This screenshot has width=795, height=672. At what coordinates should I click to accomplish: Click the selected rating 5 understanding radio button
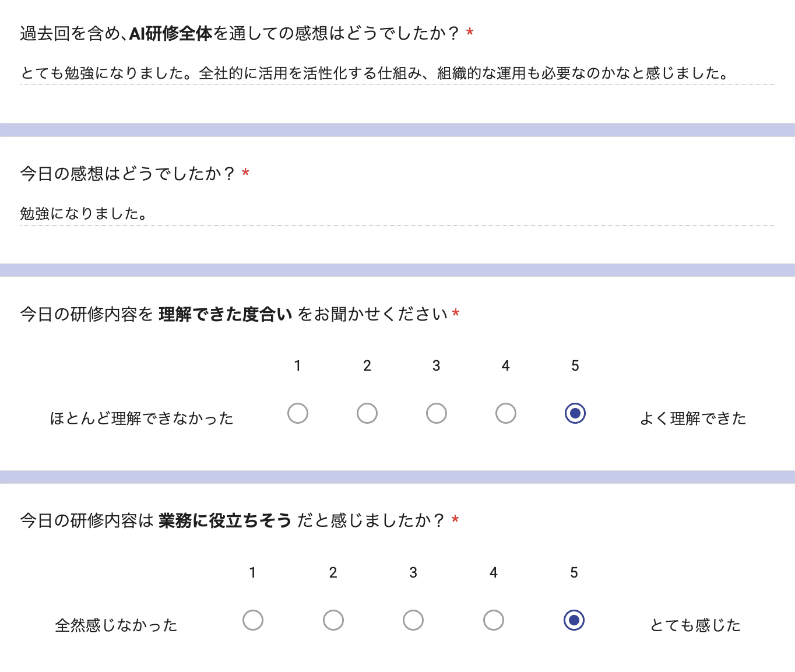[575, 413]
